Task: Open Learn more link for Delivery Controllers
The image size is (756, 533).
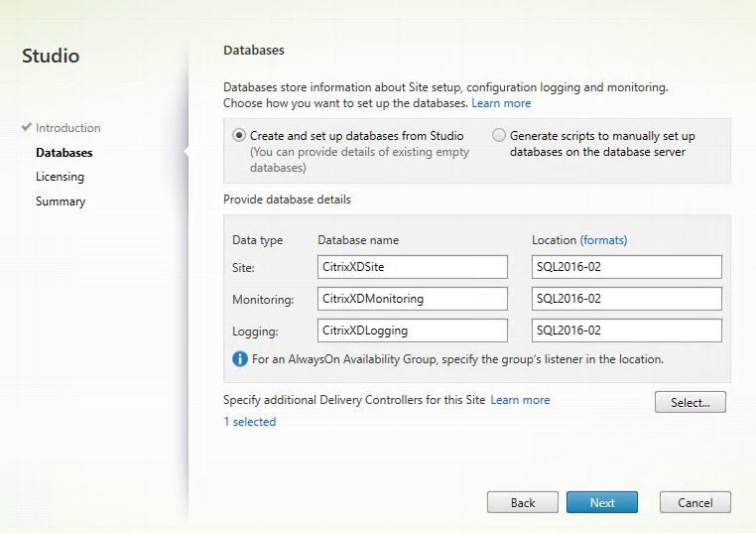Action: [x=520, y=400]
